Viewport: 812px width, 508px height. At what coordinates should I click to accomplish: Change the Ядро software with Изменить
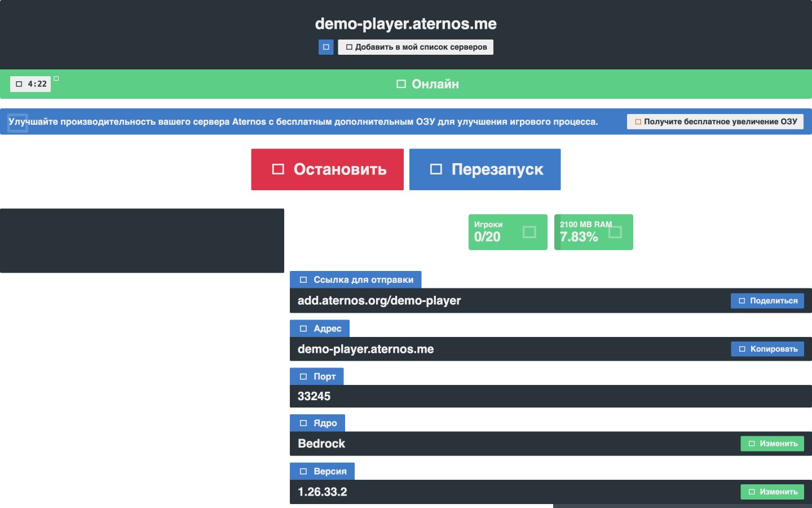point(773,444)
